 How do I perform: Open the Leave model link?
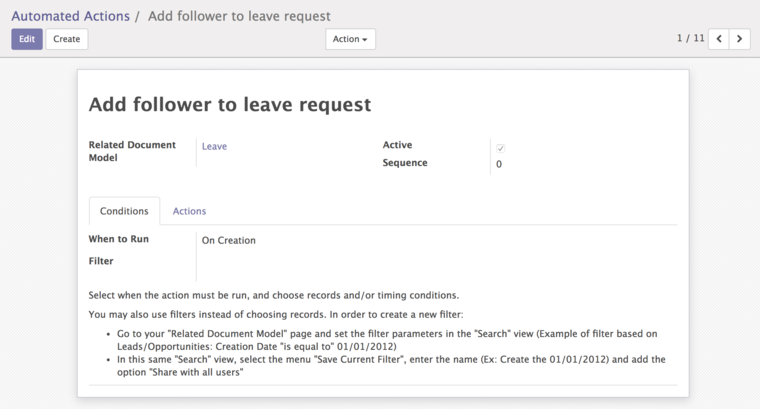(x=214, y=146)
